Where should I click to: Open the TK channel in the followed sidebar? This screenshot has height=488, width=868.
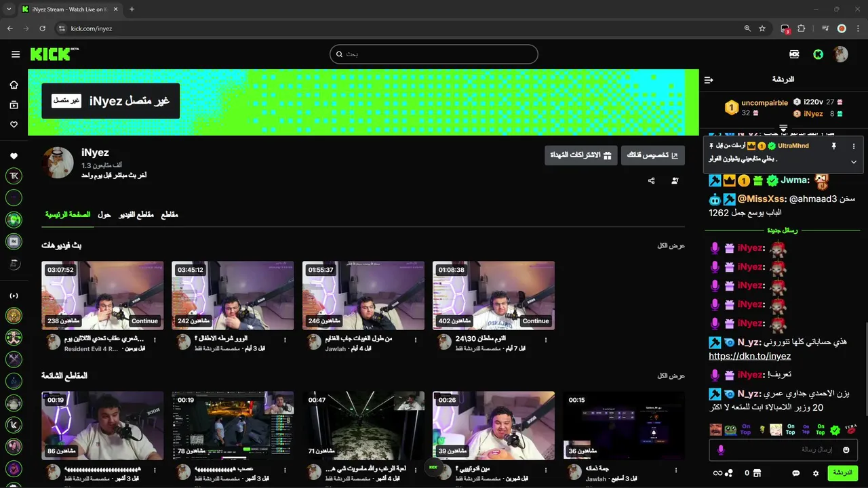14,176
